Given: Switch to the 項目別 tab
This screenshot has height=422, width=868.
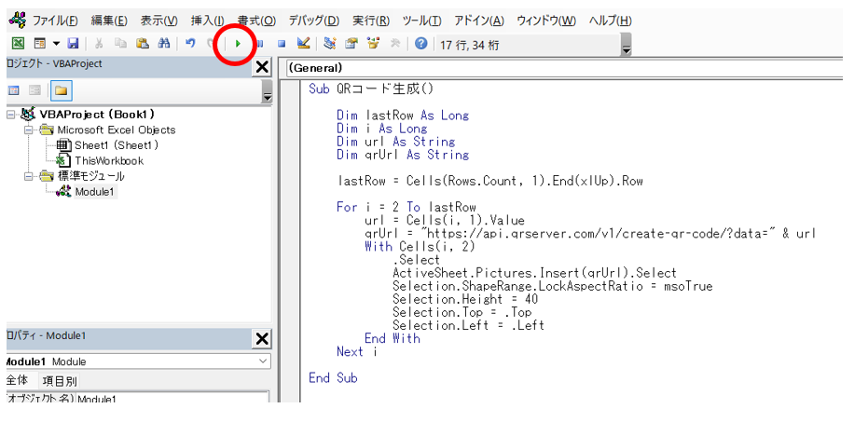Looking at the screenshot, I should (x=60, y=380).
